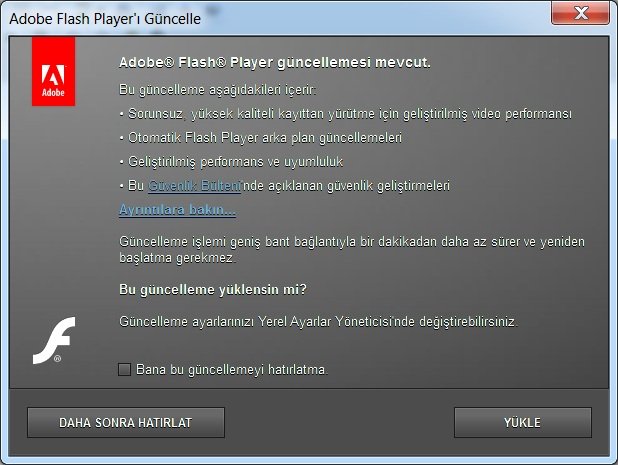This screenshot has height=465, width=618.
Task: Click the 'Bu güncelleme yüklensin mi?' question text
Action: coord(213,290)
